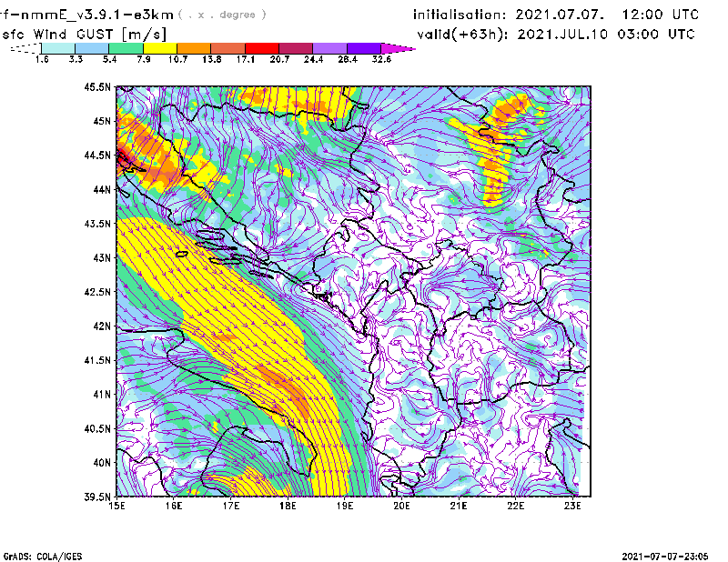Click the 42N latitude label
The height and width of the screenshot is (562, 728).
pos(102,326)
